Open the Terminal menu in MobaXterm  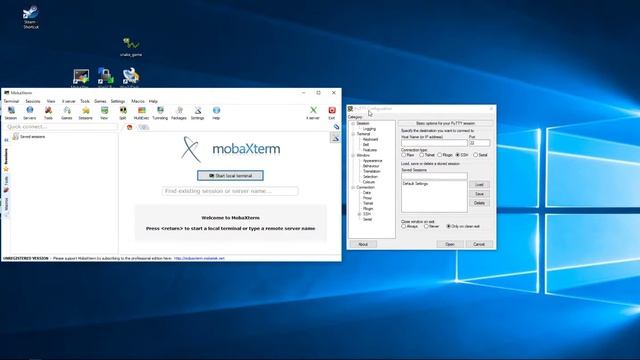pos(11,101)
